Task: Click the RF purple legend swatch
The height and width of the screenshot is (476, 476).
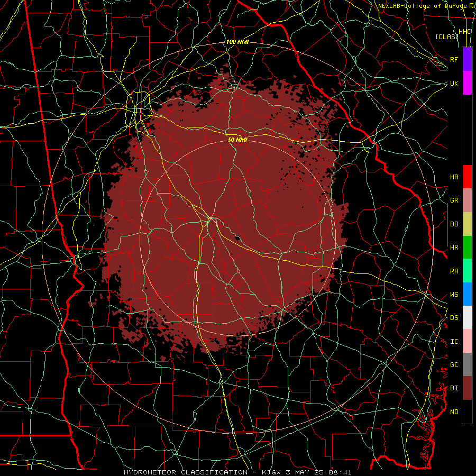Action: click(467, 59)
